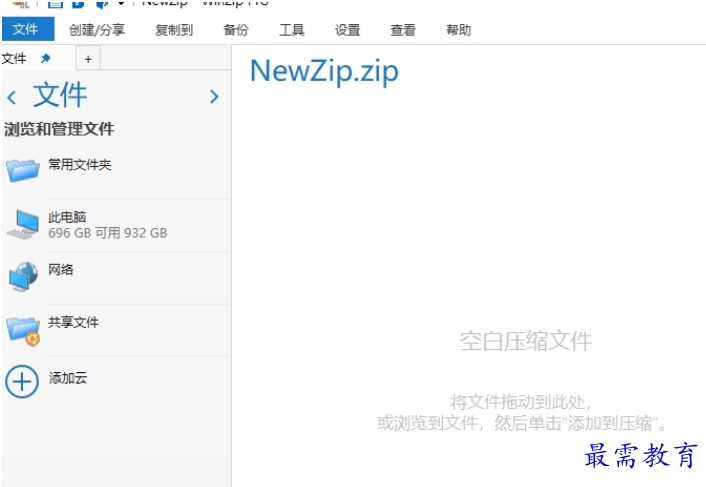Viewport: 706px width, 487px height.
Task: Open the 备份 menu tab
Action: click(x=236, y=30)
